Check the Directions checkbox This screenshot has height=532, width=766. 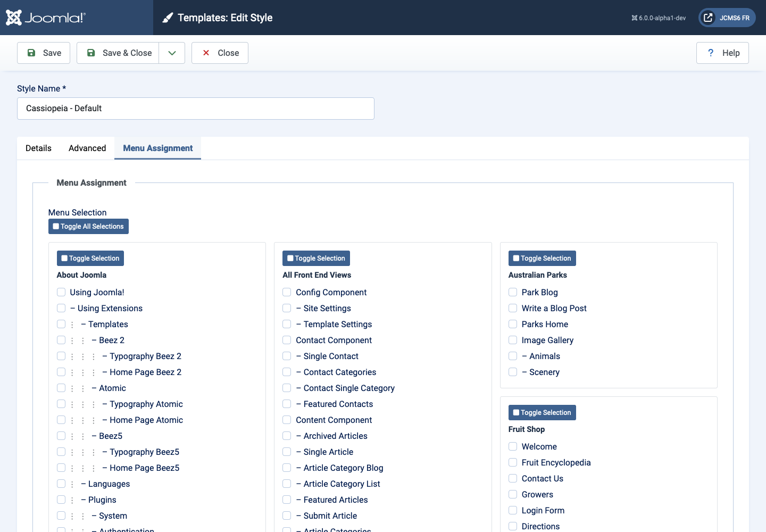pos(513,526)
